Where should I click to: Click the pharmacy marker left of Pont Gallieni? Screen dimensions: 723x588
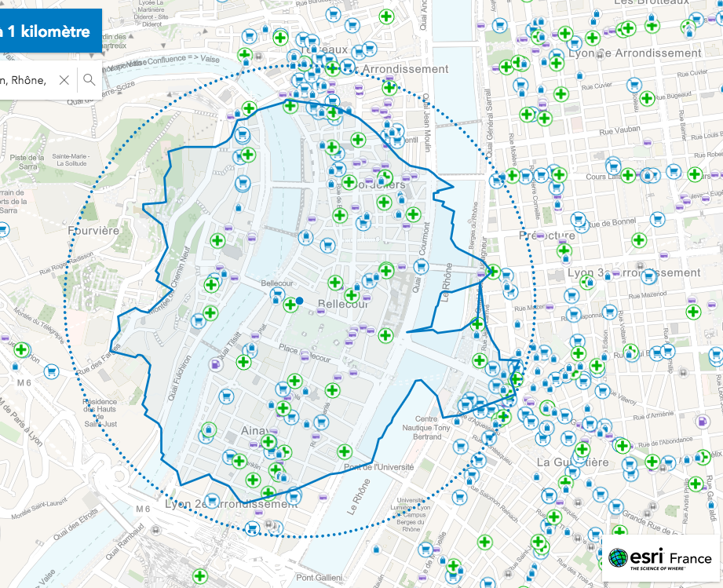[x=199, y=576]
